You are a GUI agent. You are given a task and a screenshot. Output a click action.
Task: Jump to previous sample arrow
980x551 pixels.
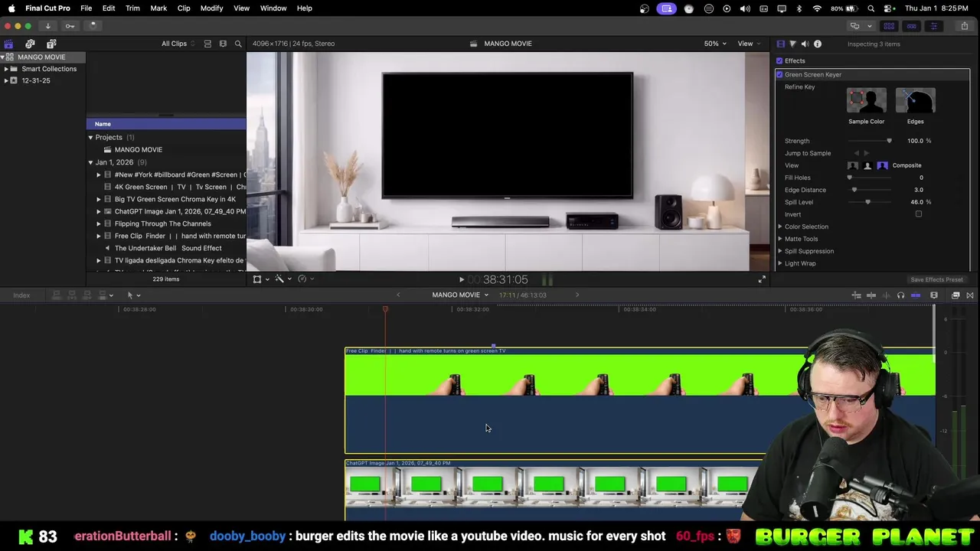point(857,153)
